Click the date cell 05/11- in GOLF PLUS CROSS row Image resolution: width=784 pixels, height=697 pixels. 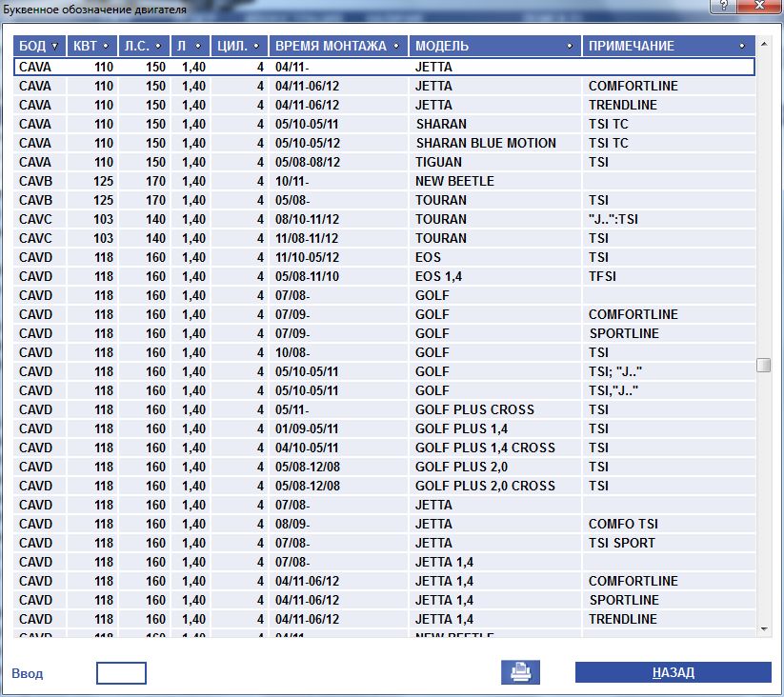coord(338,409)
